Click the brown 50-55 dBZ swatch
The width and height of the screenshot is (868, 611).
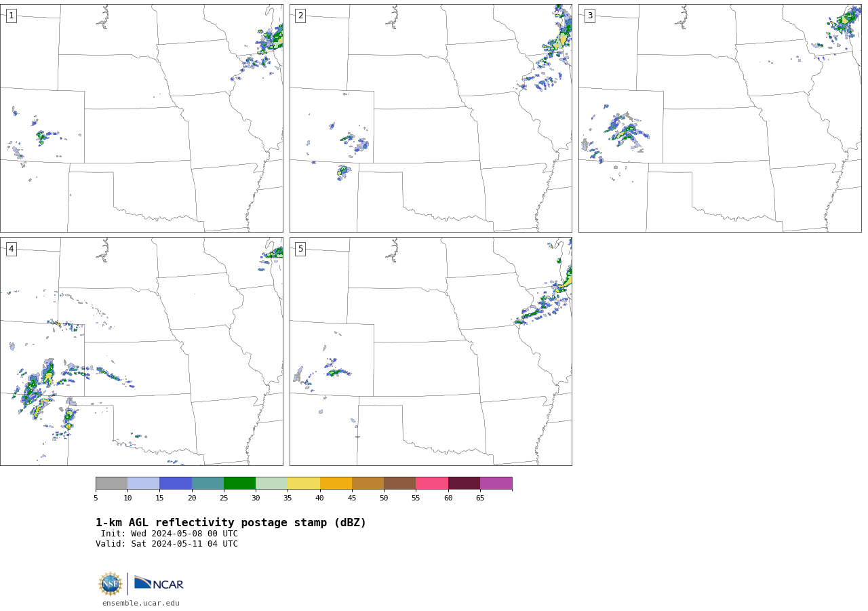coord(399,483)
